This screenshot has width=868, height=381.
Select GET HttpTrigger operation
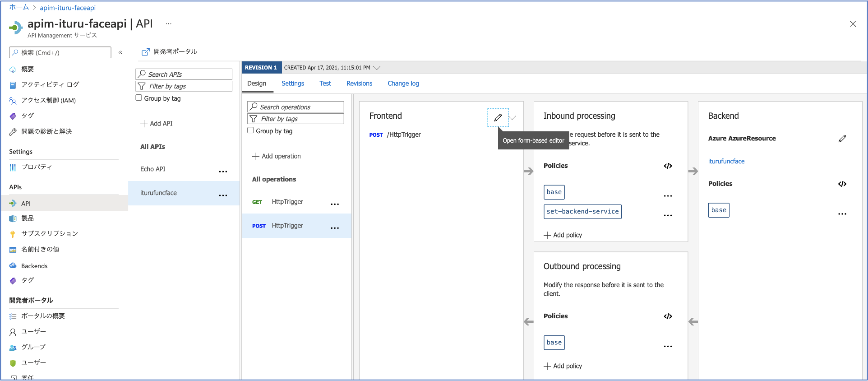click(x=296, y=202)
